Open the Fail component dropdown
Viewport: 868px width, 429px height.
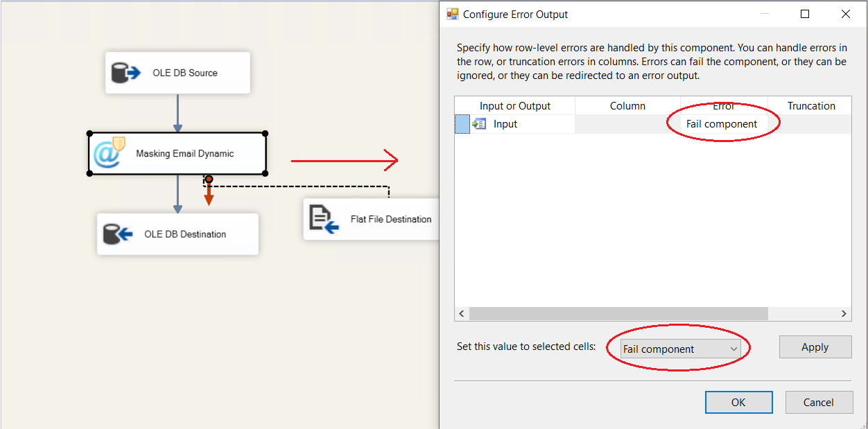click(734, 349)
